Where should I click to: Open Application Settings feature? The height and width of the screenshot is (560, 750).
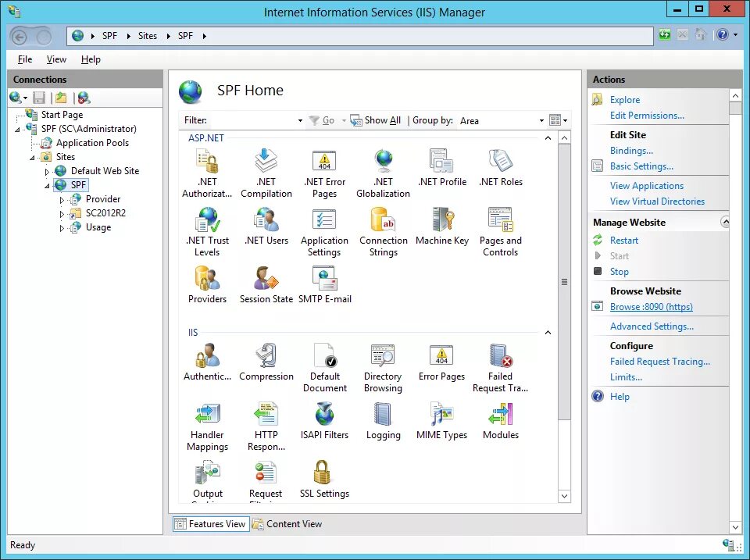coord(324,231)
